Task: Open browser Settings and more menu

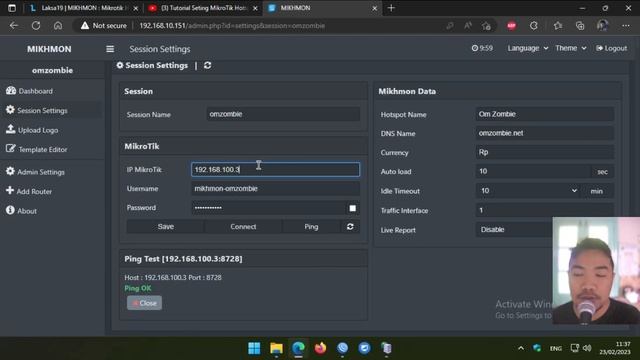Action: (x=626, y=26)
